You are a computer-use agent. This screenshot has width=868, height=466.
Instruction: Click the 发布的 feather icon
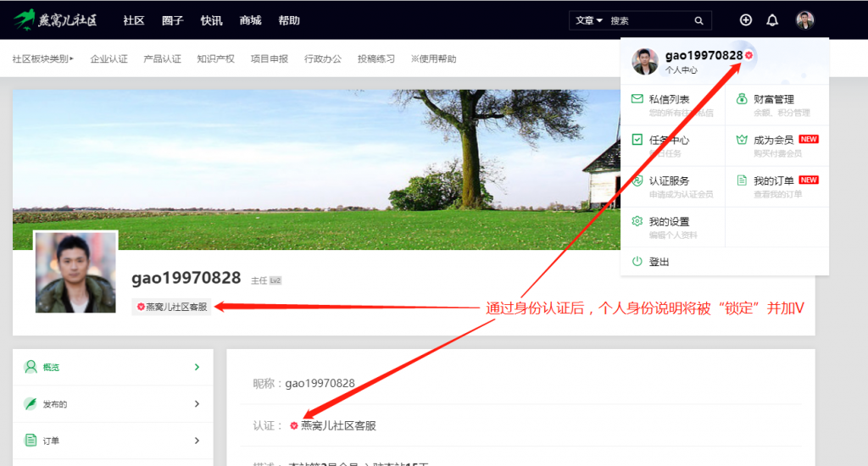(31, 403)
